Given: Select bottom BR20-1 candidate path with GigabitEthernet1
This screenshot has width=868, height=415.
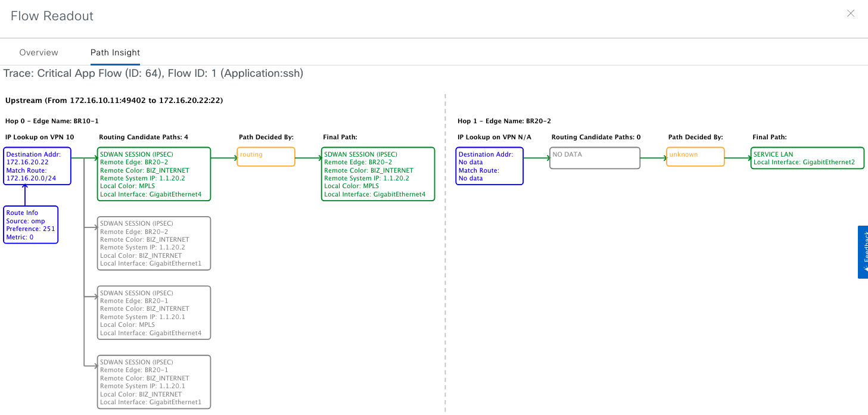Looking at the screenshot, I should pyautogui.click(x=154, y=382).
